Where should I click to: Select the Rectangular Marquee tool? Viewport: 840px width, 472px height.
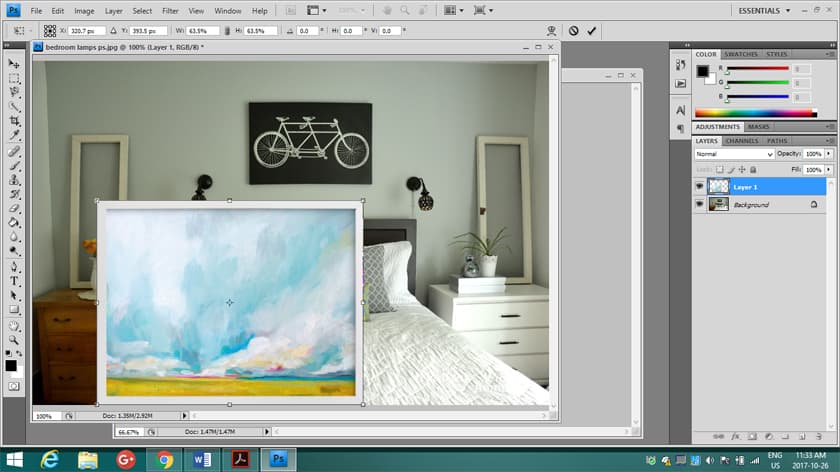(x=14, y=79)
